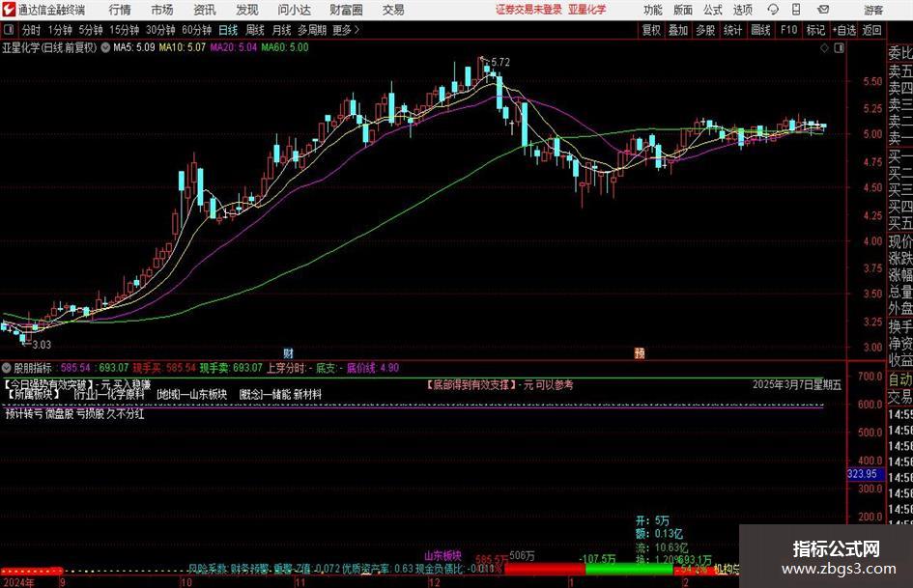Click the 山东板块 label at bottom
The width and height of the screenshot is (913, 588).
coord(442,555)
